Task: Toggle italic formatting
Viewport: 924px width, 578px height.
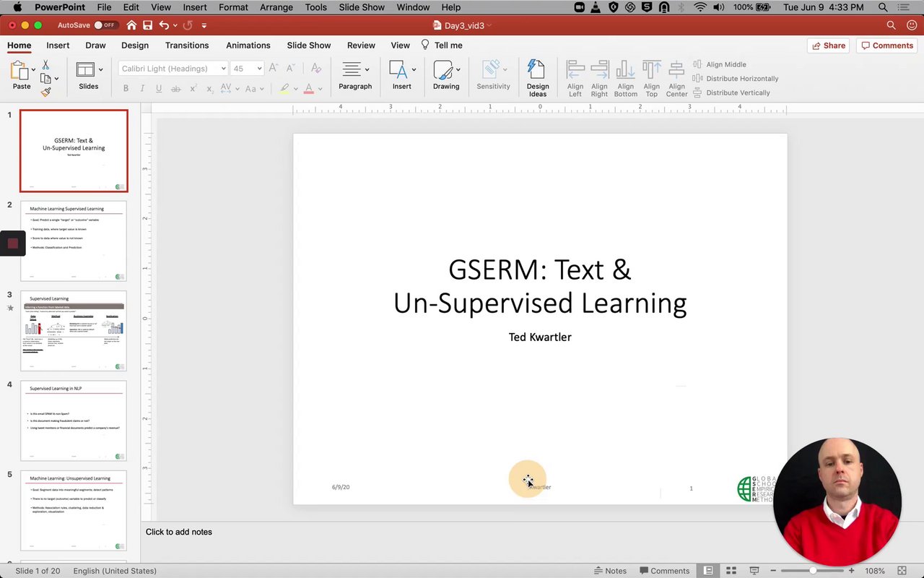Action: click(142, 89)
